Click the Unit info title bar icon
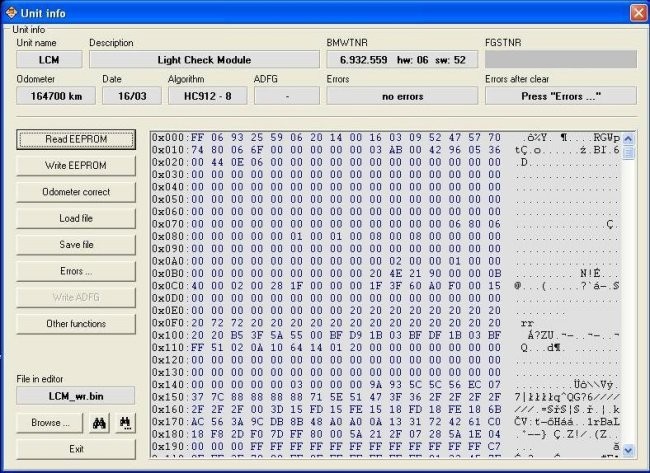Viewport: 650px width, 473px height. tap(12, 13)
